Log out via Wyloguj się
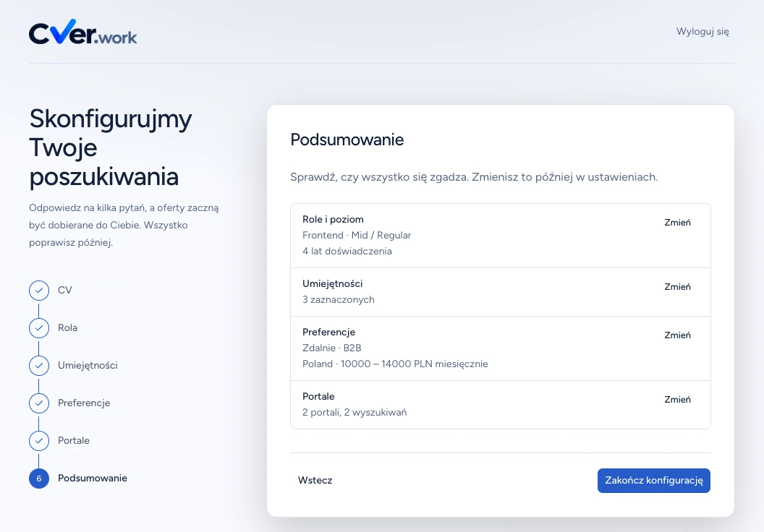This screenshot has width=764, height=532. point(703,32)
